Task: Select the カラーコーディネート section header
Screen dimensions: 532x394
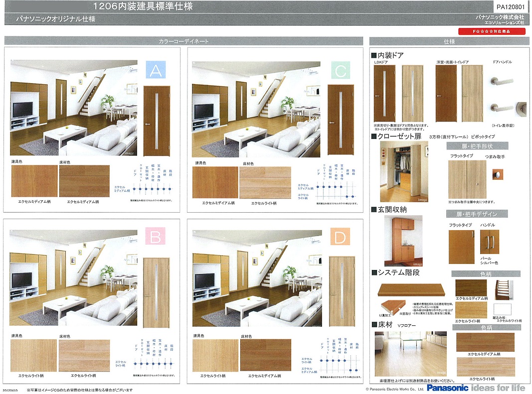Action: (183, 41)
